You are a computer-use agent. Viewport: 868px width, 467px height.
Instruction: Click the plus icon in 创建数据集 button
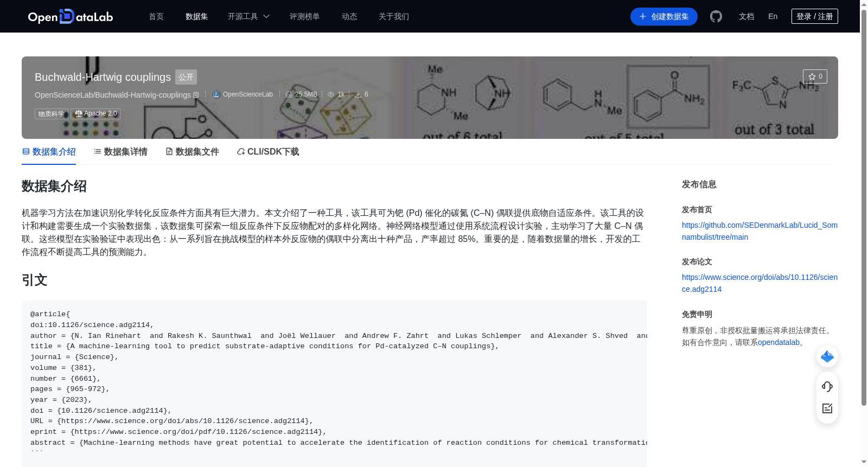643,17
